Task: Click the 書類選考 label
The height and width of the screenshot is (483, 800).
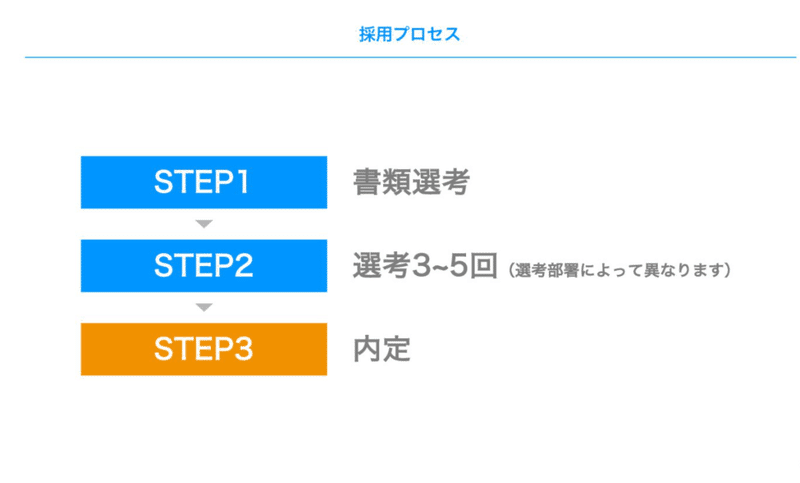Action: coord(411,182)
